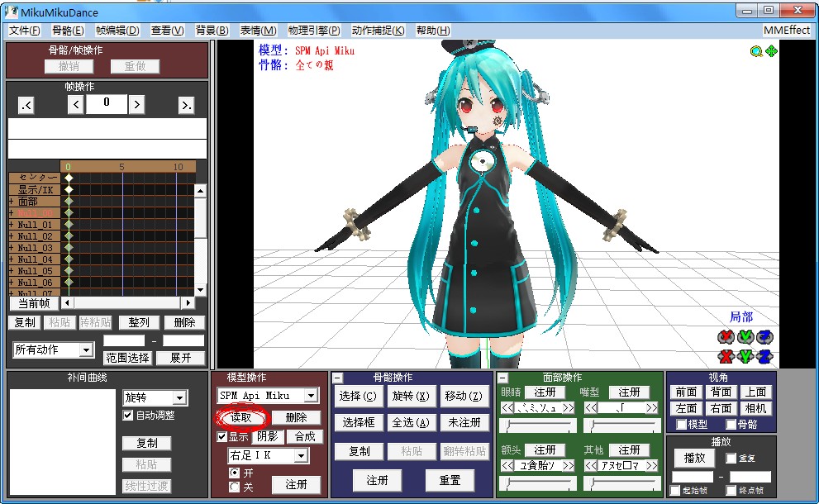This screenshot has width=819, height=504.
Task: Click previous other morph << arrow
Action: 591,465
